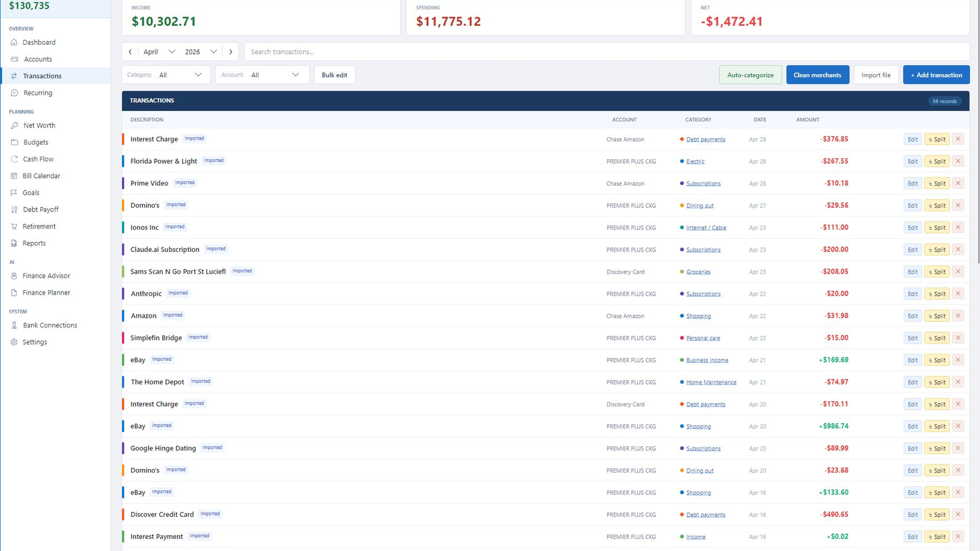The width and height of the screenshot is (980, 551).
Task: Open Net Worth via its sidebar icon
Action: (x=14, y=126)
